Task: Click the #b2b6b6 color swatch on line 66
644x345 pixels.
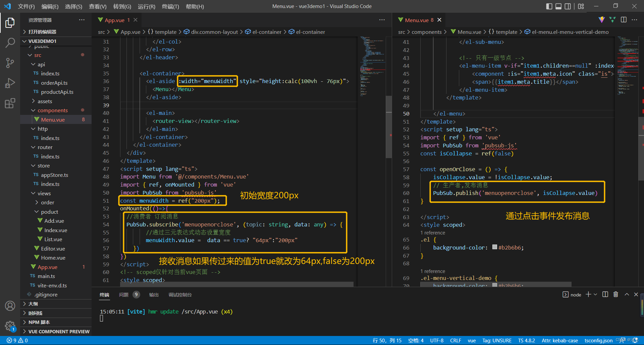Action: tap(494, 247)
